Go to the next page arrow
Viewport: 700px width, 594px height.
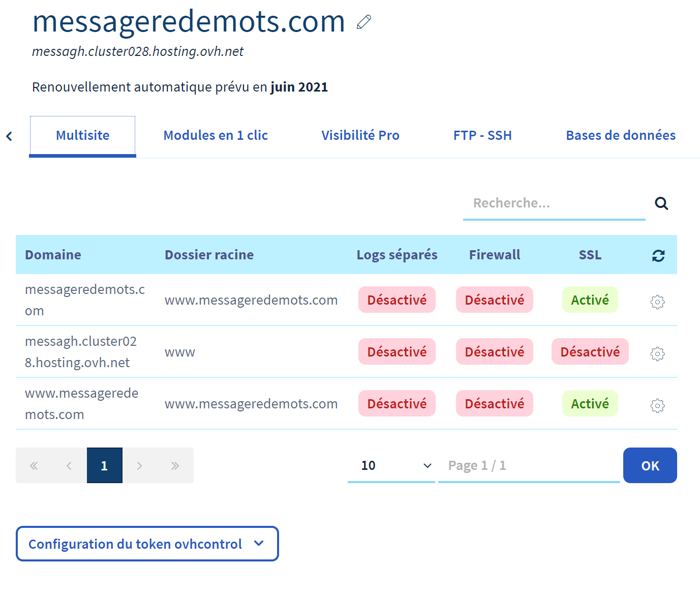pyautogui.click(x=140, y=466)
